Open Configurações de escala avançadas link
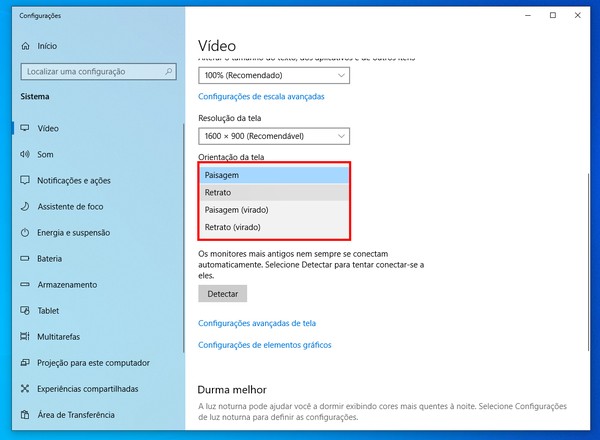600x440 pixels. (x=261, y=96)
